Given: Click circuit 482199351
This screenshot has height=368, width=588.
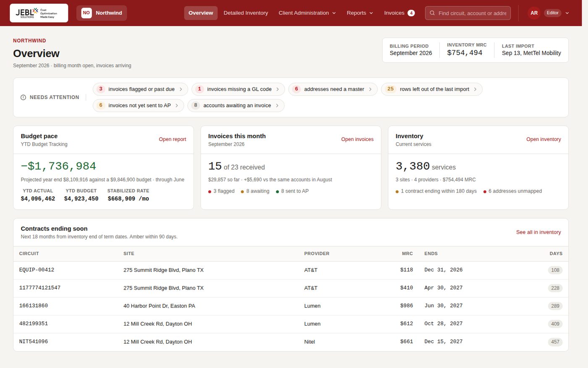Looking at the screenshot, I should click(x=34, y=324).
